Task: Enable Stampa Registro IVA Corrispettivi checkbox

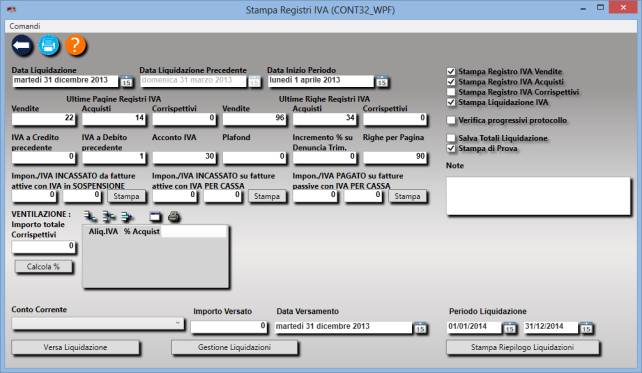Action: [x=451, y=92]
